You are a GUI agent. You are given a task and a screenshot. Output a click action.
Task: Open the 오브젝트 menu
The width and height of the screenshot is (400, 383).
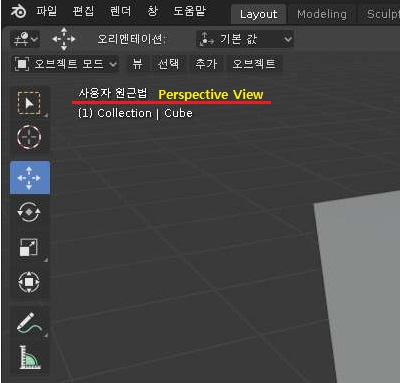point(254,64)
